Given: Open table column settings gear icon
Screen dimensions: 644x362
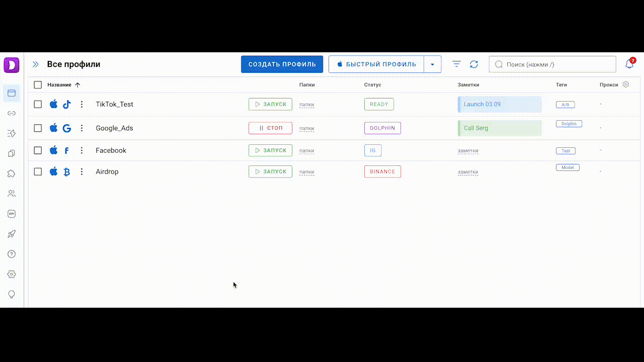Looking at the screenshot, I should click(626, 84).
